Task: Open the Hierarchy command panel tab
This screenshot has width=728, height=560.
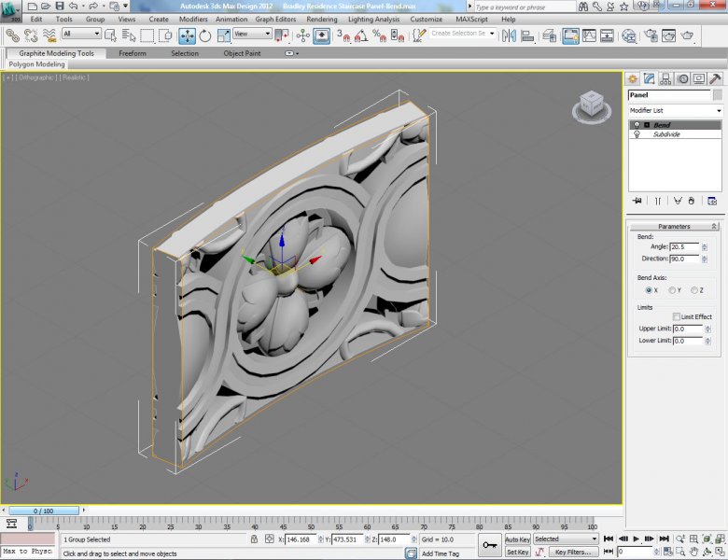Action: (x=665, y=79)
